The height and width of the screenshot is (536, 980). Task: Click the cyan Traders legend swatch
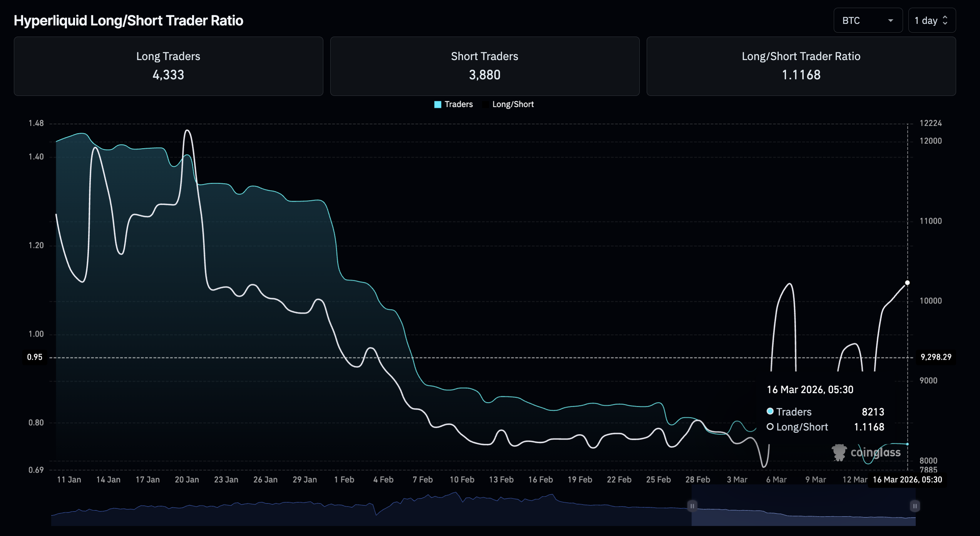438,104
